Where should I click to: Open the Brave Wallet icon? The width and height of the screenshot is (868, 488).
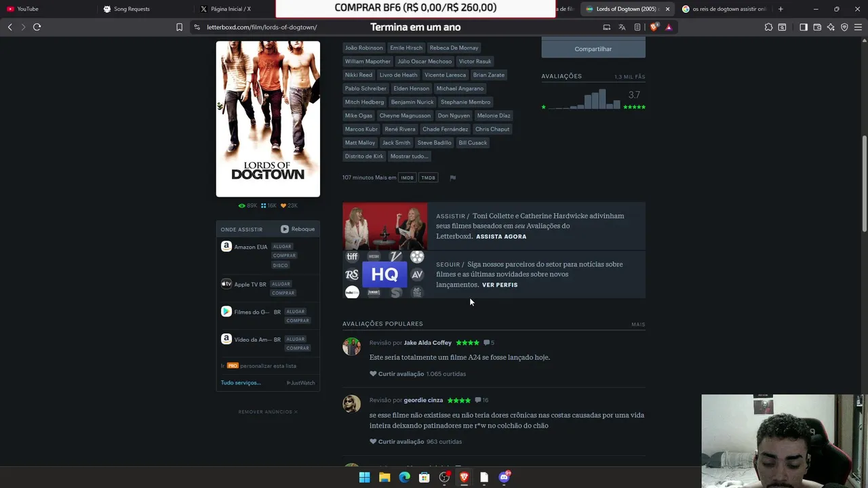(817, 27)
